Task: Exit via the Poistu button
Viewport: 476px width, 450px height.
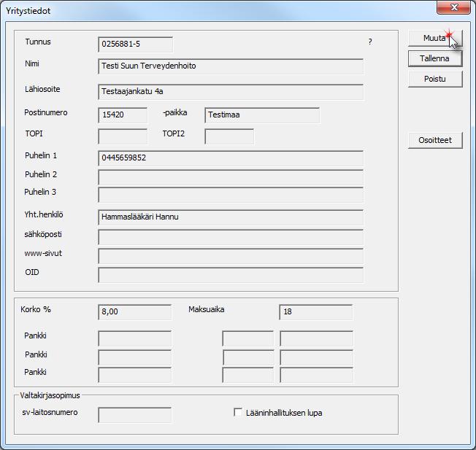Action: click(435, 79)
